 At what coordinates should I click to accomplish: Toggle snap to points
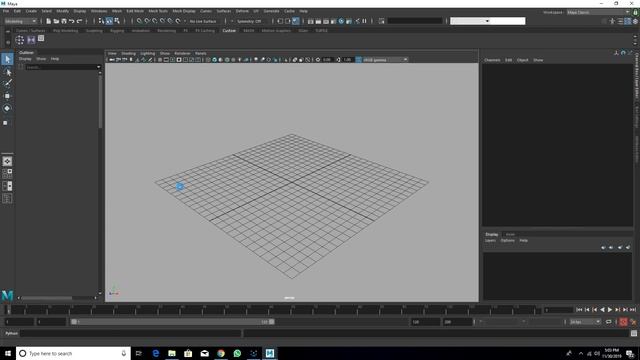tap(155, 21)
